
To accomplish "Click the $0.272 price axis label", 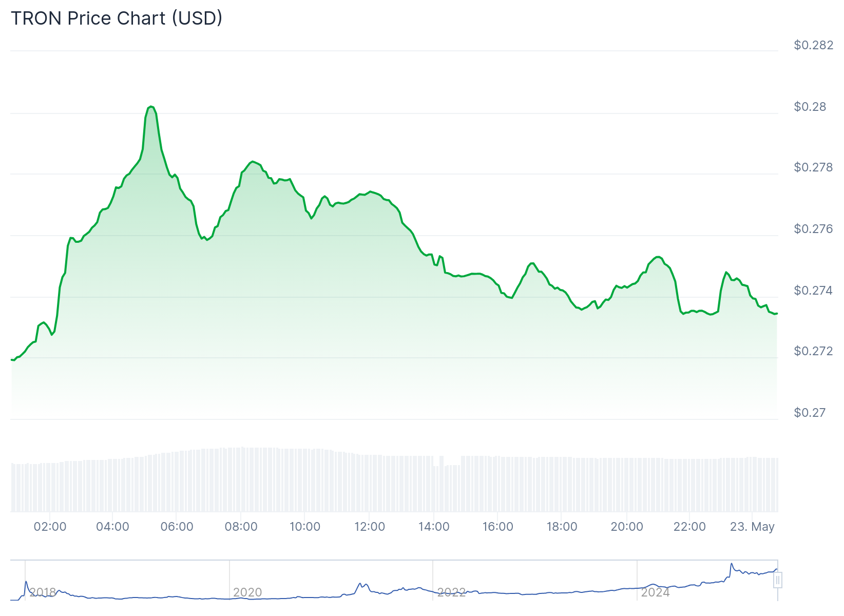I will click(814, 351).
